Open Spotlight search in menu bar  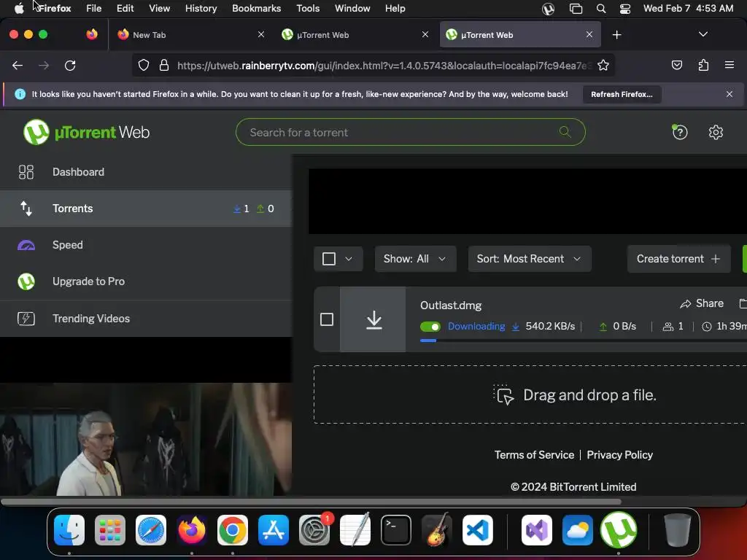[601, 9]
